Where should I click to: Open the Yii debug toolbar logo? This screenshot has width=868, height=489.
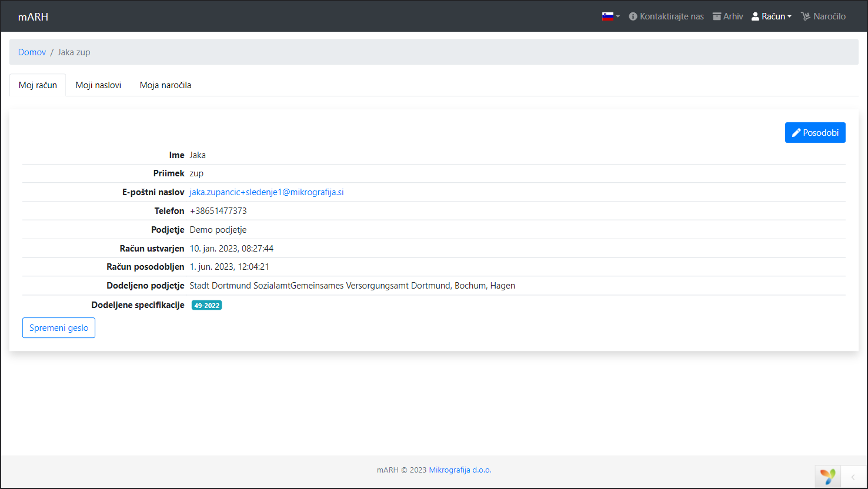[828, 476]
